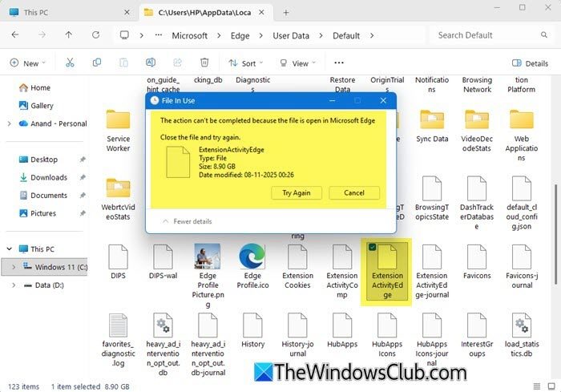Image resolution: width=561 pixels, height=392 pixels.
Task: Click Microsoft in the breadcrumb path
Action: click(x=190, y=35)
